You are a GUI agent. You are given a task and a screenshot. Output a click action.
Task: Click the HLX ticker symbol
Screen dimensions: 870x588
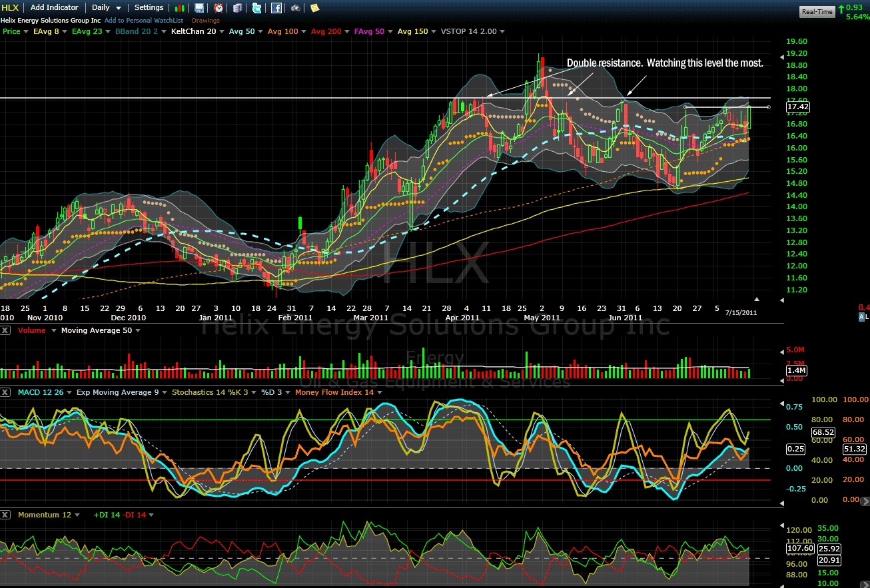10,7
